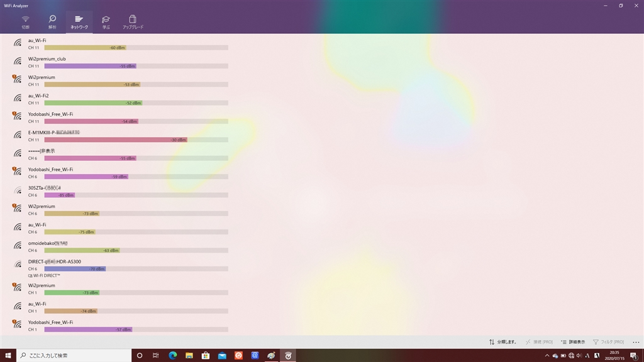
Task: Select the E-M1MKIII-P network name
Action: [x=54, y=133]
